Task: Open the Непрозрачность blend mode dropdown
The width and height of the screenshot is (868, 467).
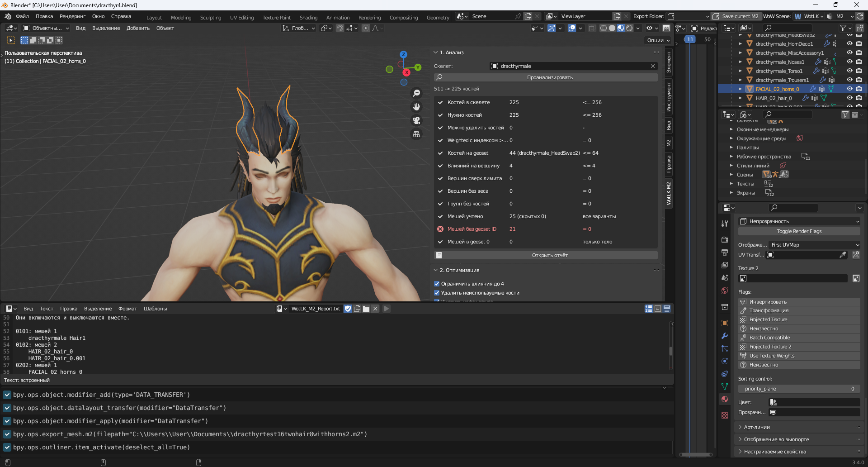Action: [799, 221]
